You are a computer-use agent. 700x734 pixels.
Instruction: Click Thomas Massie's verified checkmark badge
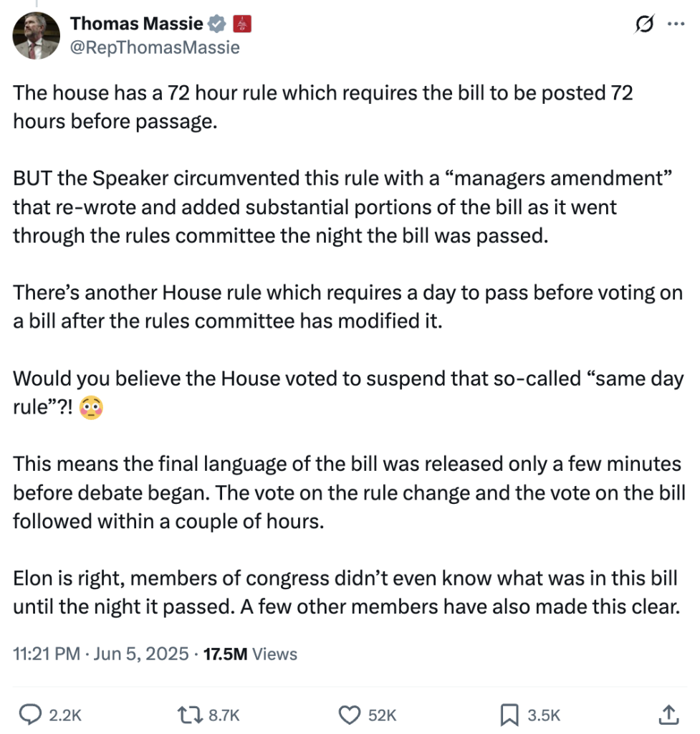click(216, 23)
